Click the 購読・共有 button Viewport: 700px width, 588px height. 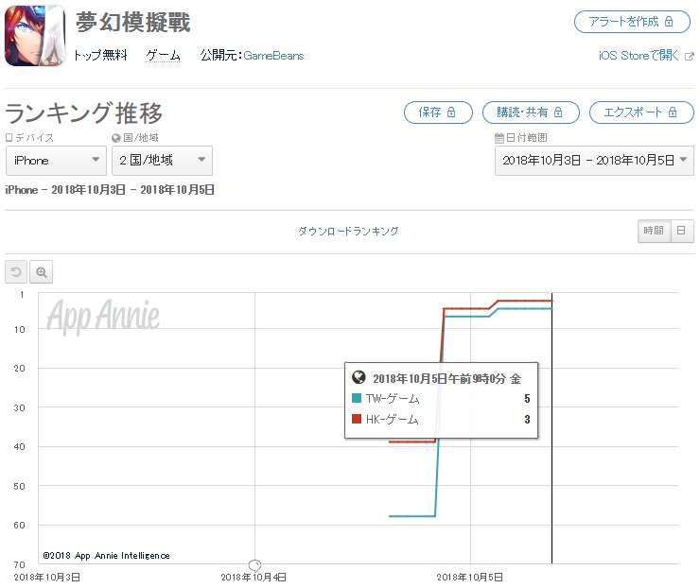pos(531,112)
